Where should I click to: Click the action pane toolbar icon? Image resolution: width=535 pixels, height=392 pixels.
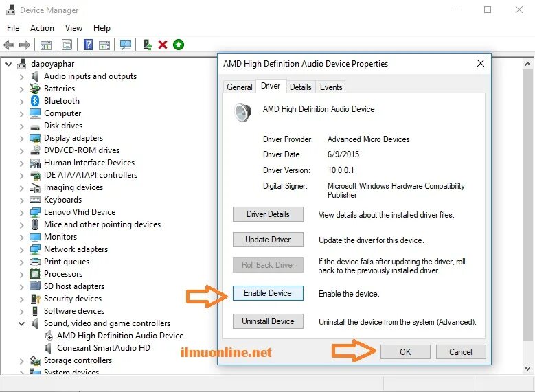pyautogui.click(x=104, y=45)
